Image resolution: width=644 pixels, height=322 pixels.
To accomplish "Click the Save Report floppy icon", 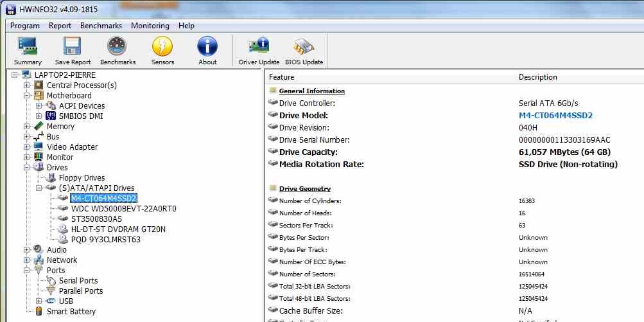I will coord(73,46).
